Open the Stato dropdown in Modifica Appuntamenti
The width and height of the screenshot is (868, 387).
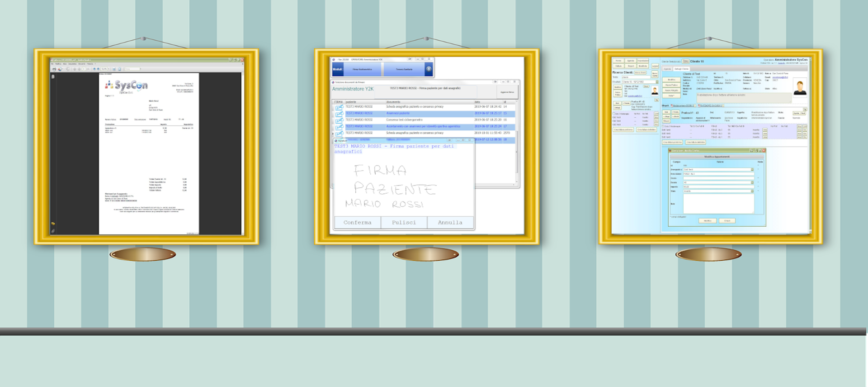(x=752, y=191)
